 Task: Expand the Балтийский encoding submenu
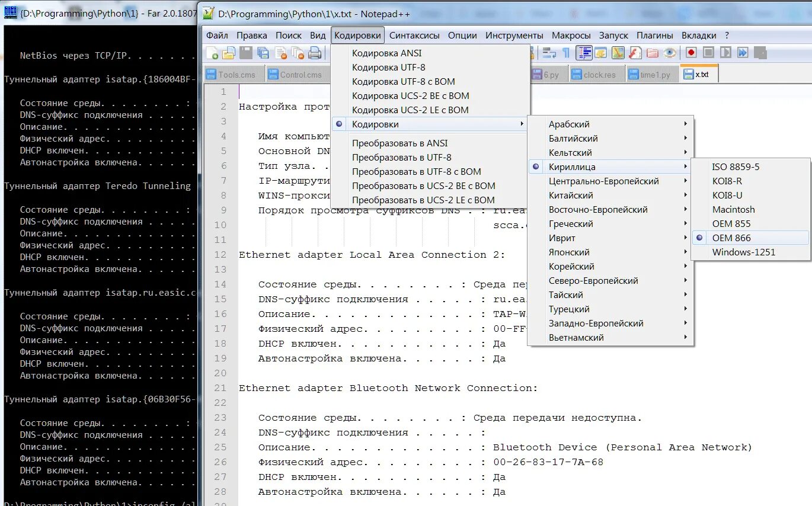point(610,138)
